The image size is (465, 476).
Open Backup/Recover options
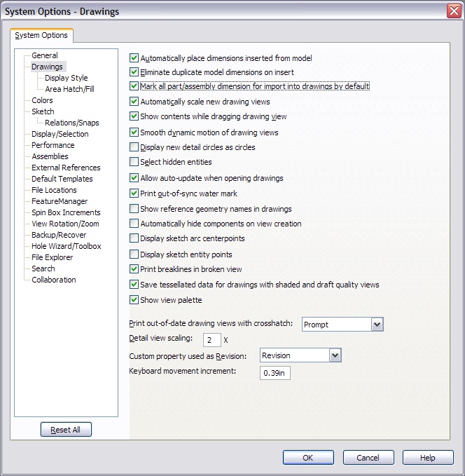[x=59, y=235]
